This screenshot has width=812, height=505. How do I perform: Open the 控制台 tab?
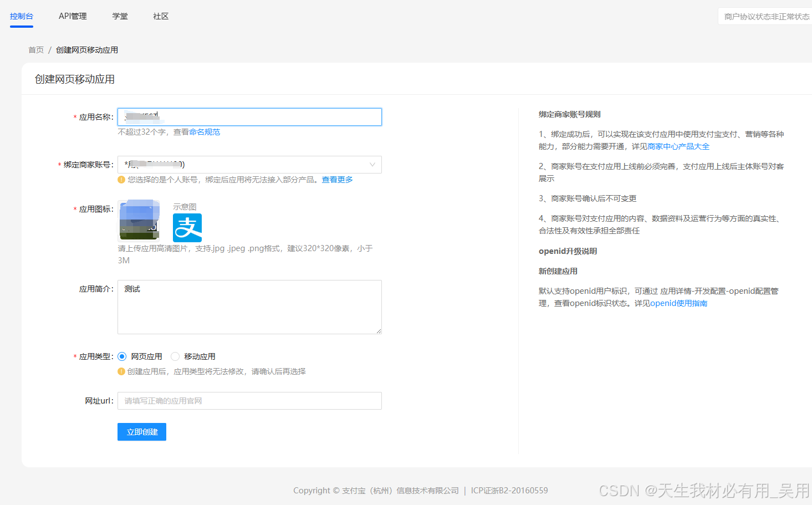(x=22, y=16)
